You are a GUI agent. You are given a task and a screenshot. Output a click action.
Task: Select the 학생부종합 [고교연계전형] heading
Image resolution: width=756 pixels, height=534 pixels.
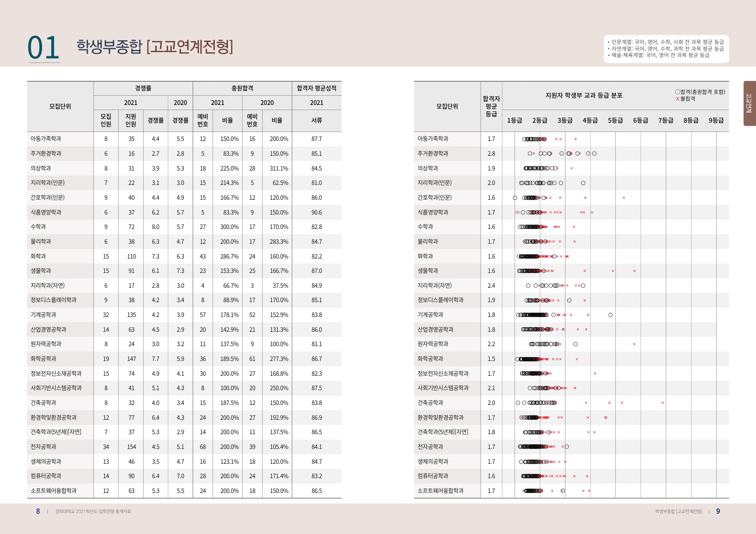155,47
